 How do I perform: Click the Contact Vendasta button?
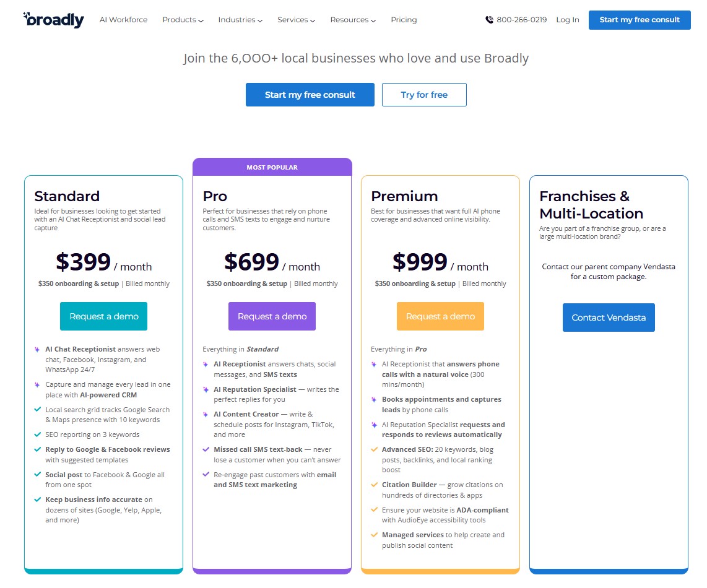point(608,317)
